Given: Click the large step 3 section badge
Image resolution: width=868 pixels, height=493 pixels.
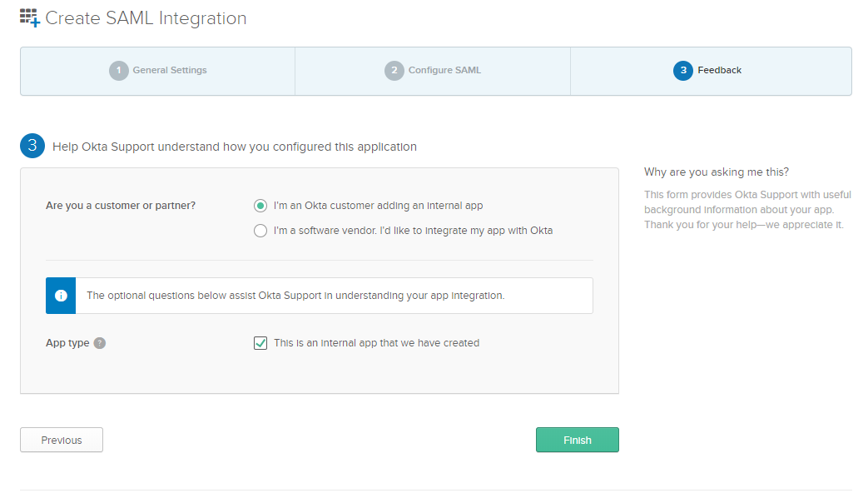Looking at the screenshot, I should pos(32,146).
